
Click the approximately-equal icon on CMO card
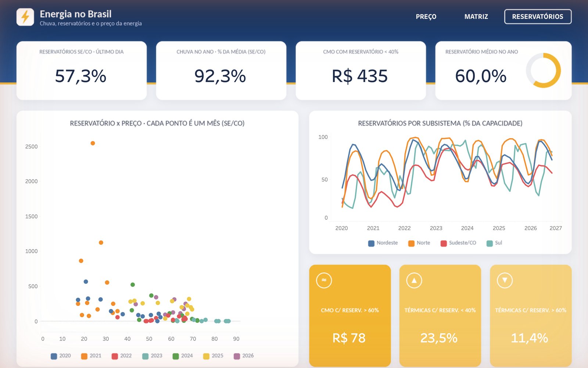coord(324,280)
